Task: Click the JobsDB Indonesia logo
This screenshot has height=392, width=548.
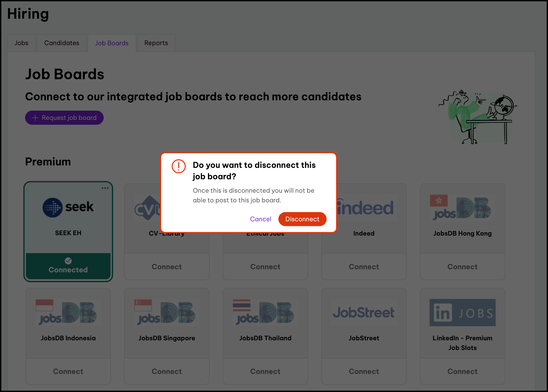Action: (68, 313)
